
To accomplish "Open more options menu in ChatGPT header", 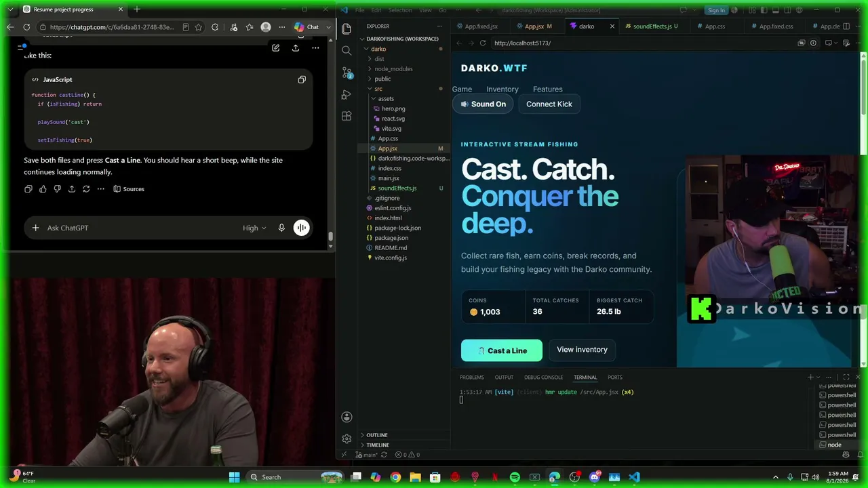I will tap(315, 47).
